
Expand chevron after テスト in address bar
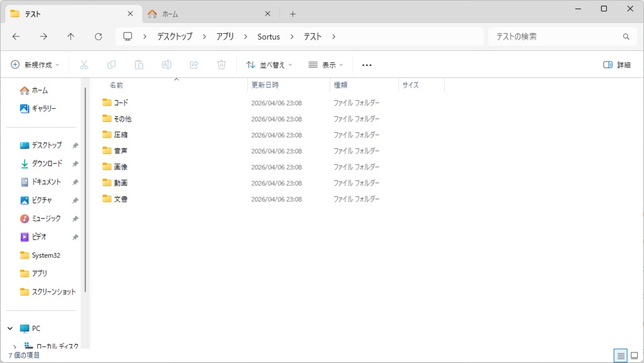coord(333,36)
